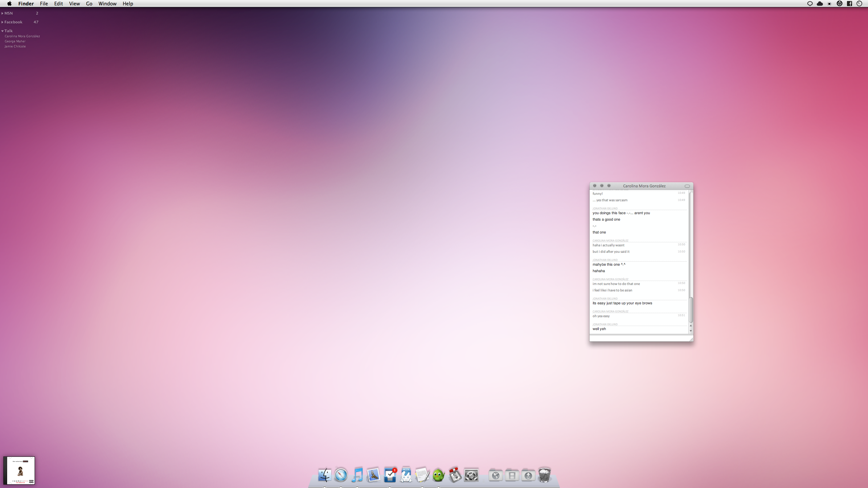
Task: Click the Facebook menu bar icon
Action: (x=849, y=4)
